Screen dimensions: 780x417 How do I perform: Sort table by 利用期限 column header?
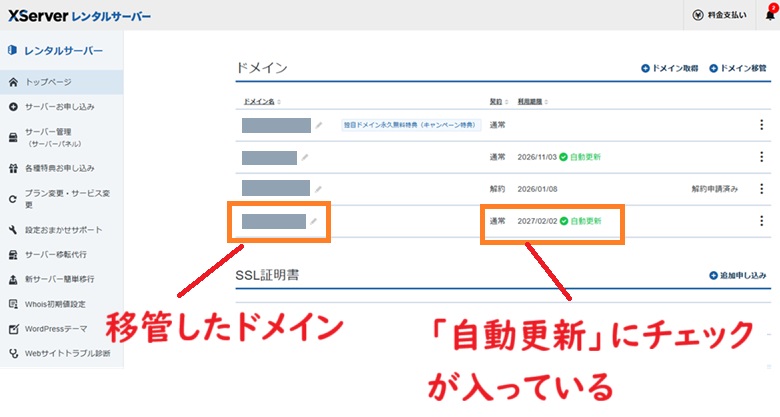(531, 102)
